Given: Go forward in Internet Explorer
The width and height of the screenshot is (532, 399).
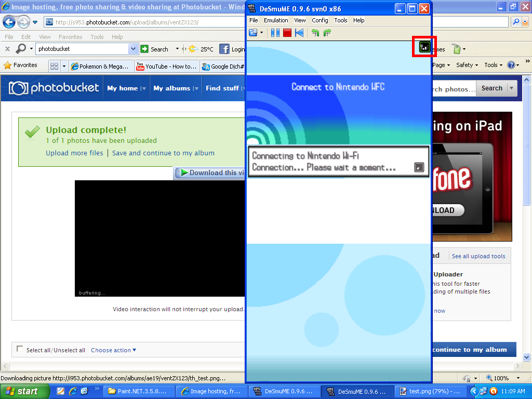Looking at the screenshot, I should 23,22.
